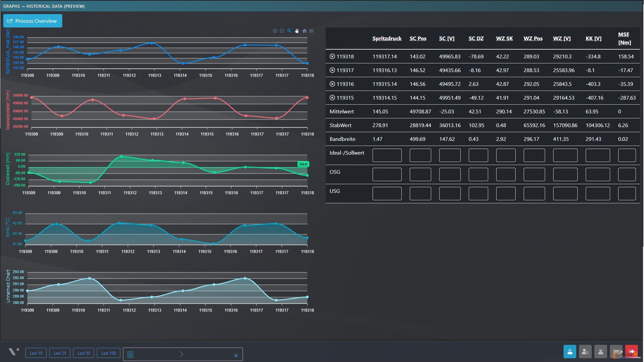Click the KK [V] column header
644x362 pixels.
[x=593, y=39]
